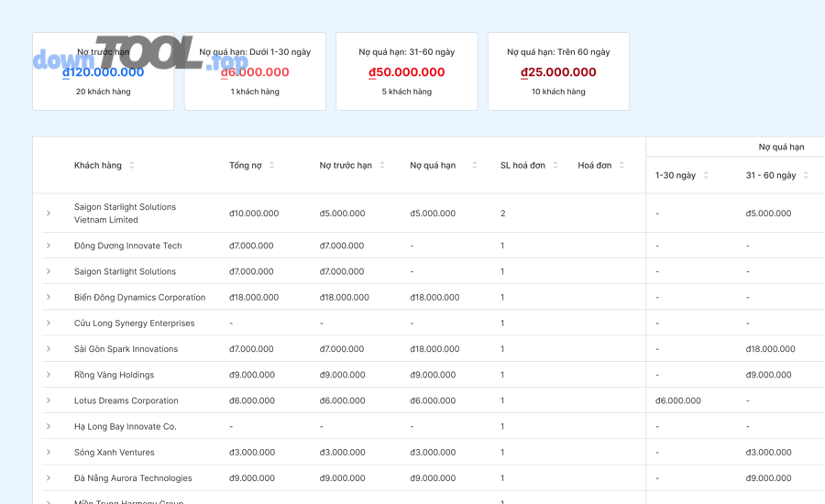The image size is (825, 504).
Task: Click the Khách hàng column header
Action: coord(98,165)
